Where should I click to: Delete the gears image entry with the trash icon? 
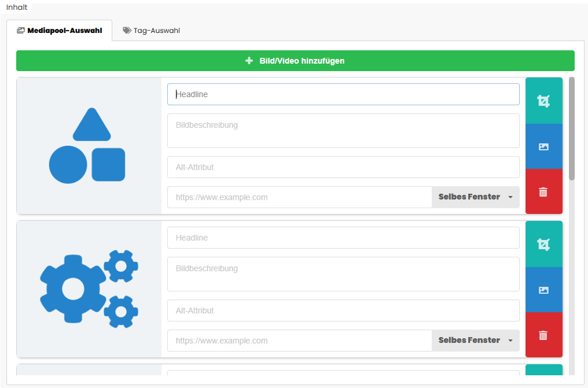(x=543, y=335)
